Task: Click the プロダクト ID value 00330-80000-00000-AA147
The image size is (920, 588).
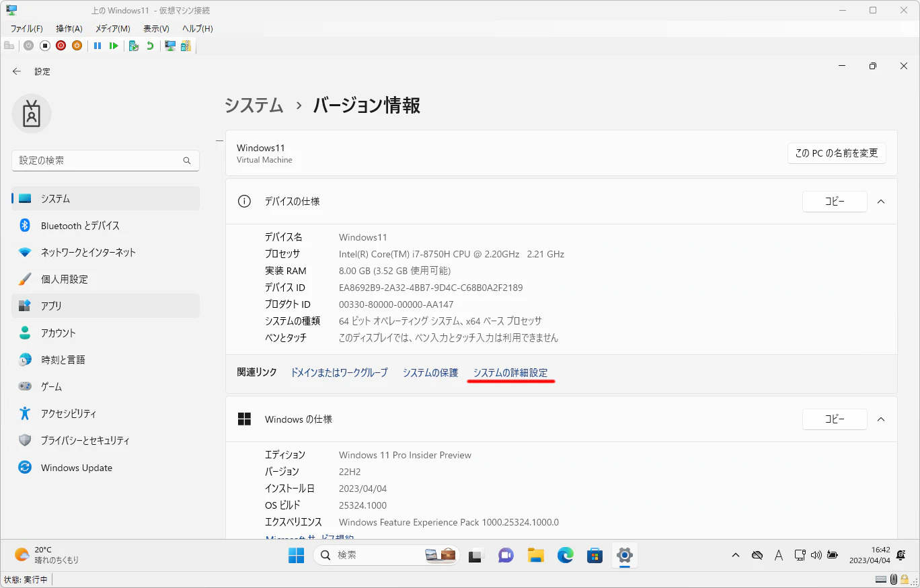Action: coord(396,304)
